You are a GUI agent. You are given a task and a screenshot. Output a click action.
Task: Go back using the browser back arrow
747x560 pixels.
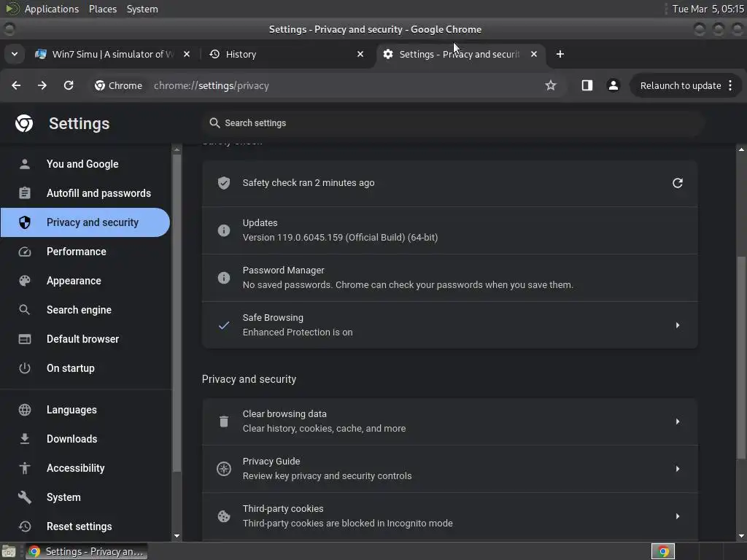click(x=16, y=85)
